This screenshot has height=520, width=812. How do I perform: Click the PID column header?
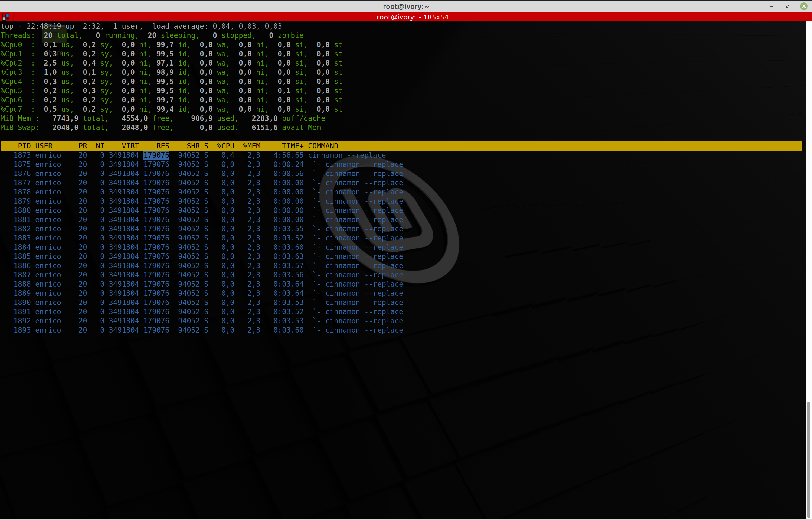pyautogui.click(x=24, y=146)
